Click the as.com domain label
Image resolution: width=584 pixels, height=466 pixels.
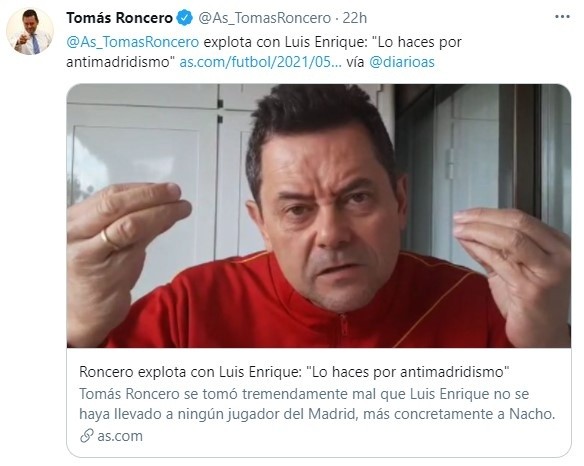[120, 436]
